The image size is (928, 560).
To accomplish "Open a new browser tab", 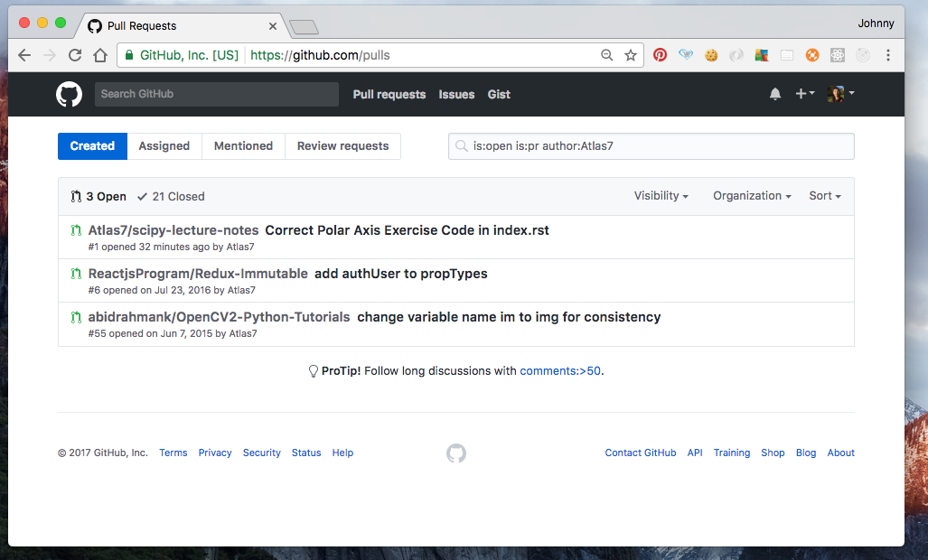I will tap(305, 26).
